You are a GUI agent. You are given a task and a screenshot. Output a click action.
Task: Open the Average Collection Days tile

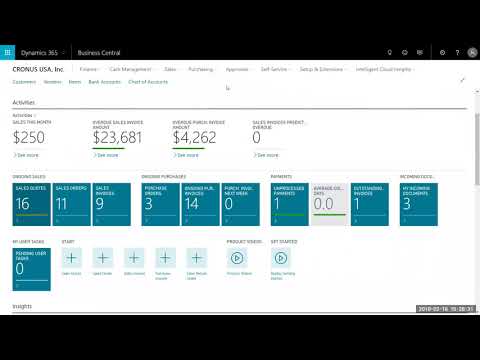(330, 204)
